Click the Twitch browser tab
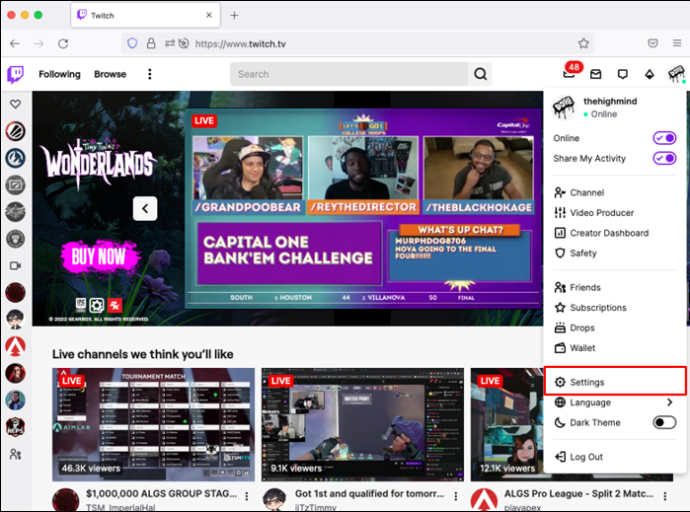 [145, 15]
